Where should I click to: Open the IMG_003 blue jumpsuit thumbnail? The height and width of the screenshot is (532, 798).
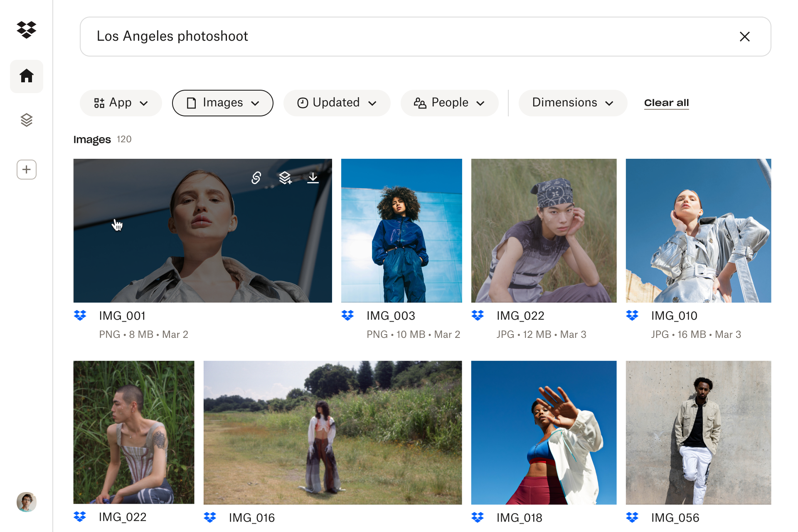point(401,231)
